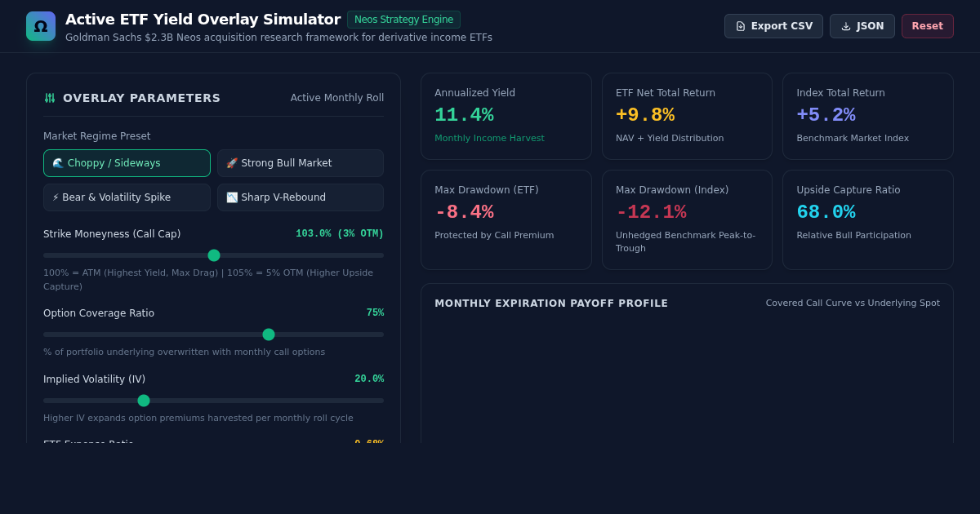
Task: Choose the Strong Bull Market preset
Action: pos(301,163)
